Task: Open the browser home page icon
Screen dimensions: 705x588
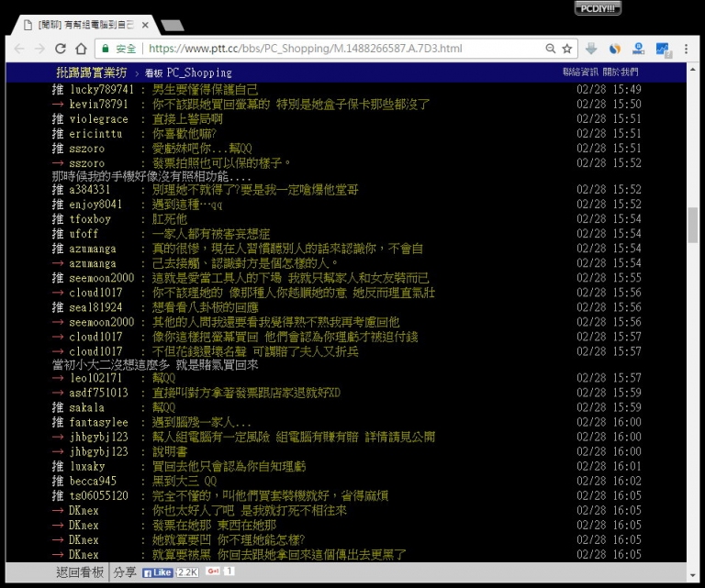Action: click(x=81, y=49)
